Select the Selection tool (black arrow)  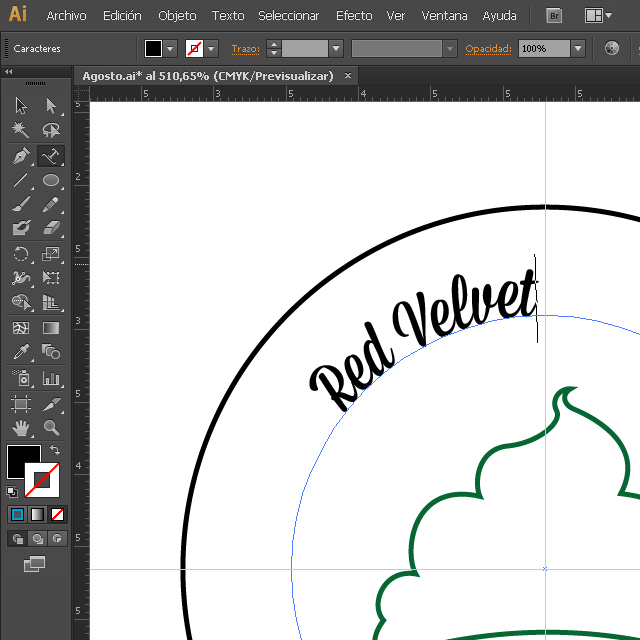(x=21, y=106)
